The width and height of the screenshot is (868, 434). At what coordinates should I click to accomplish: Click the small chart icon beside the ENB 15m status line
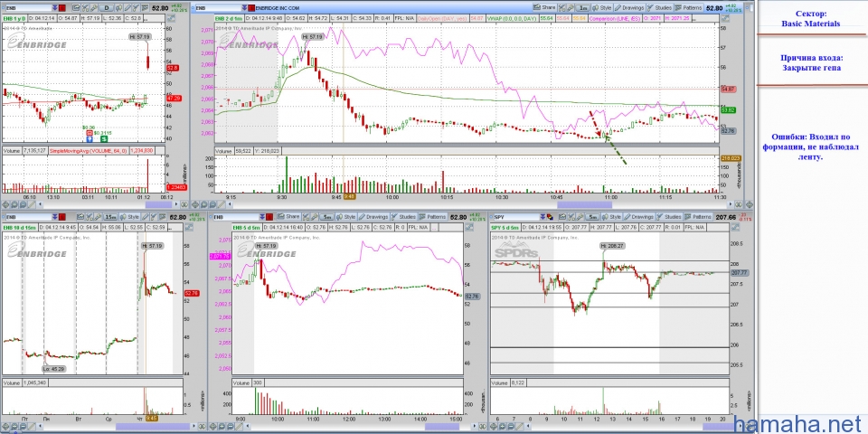[x=189, y=227]
